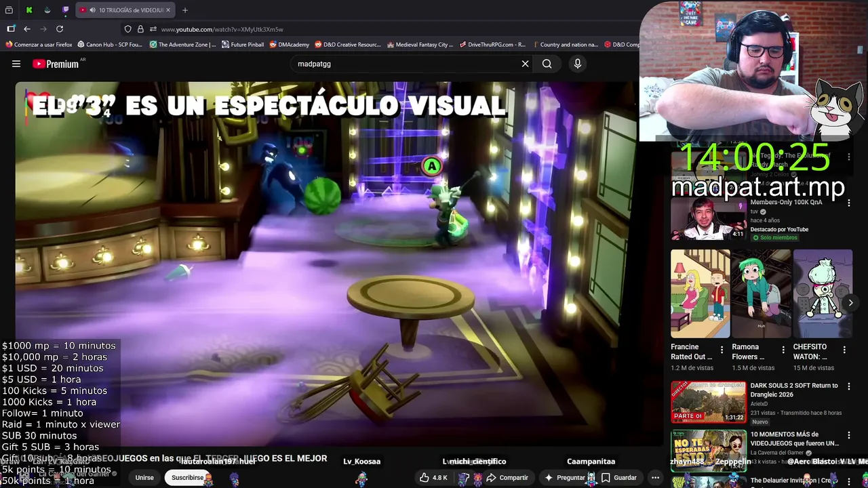Open The Adventure Zone bookmark
This screenshot has height=488, width=868.
click(x=182, y=45)
